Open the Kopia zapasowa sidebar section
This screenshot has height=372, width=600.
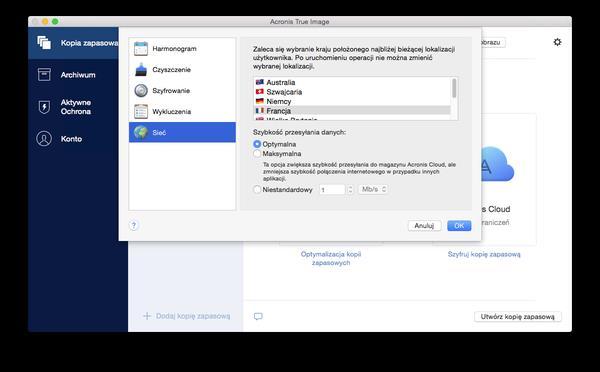(73, 43)
